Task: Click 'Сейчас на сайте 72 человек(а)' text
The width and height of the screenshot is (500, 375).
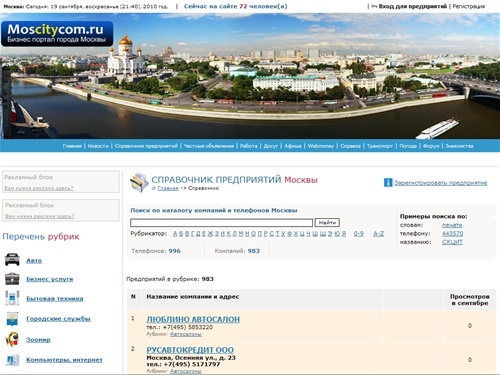Action: (x=236, y=6)
